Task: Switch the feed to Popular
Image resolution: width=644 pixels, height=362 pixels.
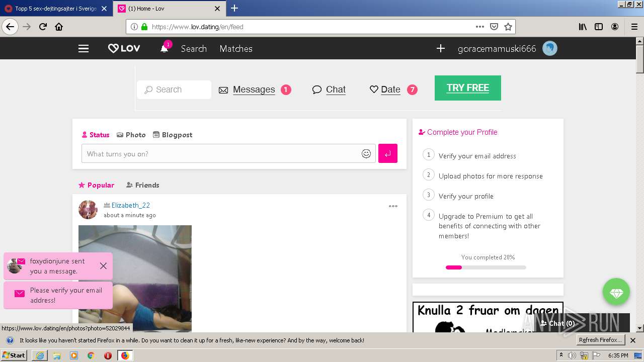Action: pos(96,185)
